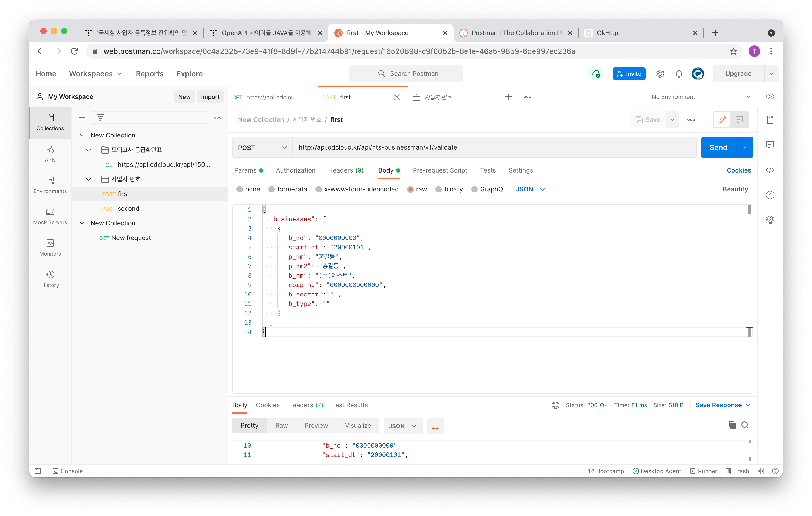Collapse the 사업자 번호 folder
812x516 pixels.
point(88,179)
